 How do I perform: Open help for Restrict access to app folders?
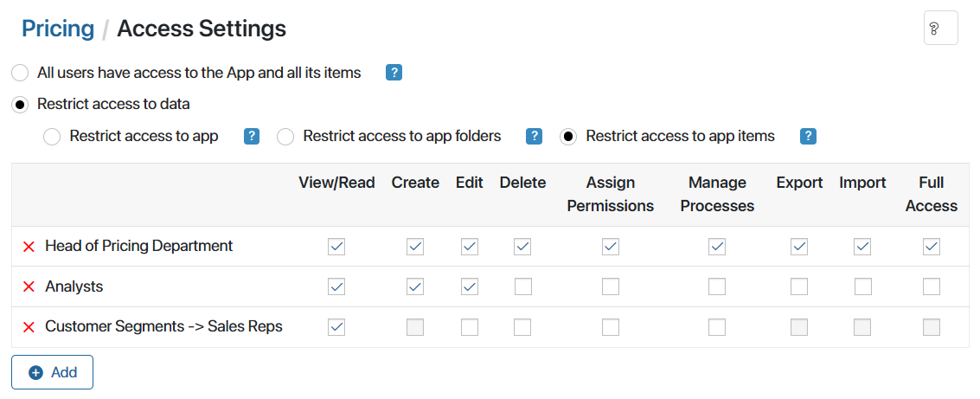[x=534, y=137]
